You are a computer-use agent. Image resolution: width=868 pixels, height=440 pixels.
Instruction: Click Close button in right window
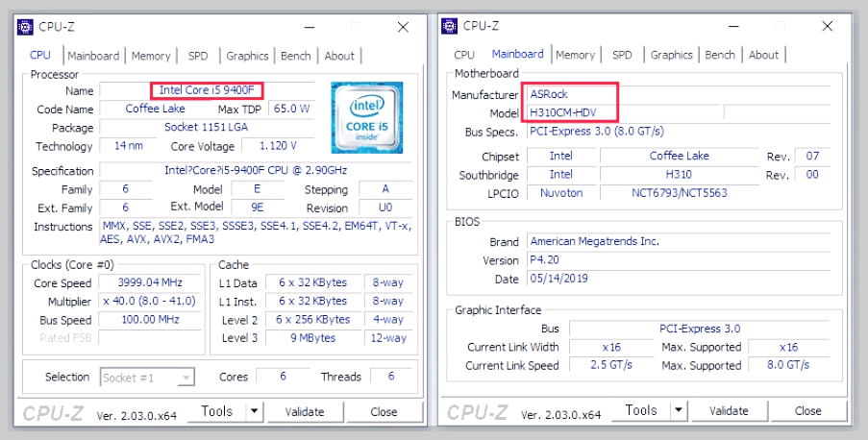point(807,410)
